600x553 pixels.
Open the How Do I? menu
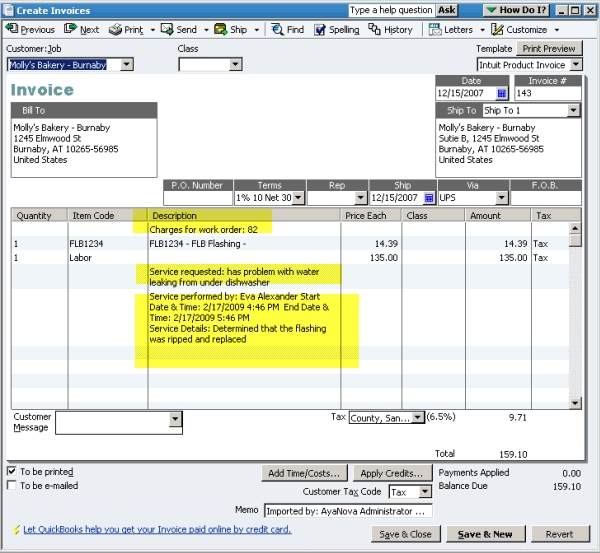click(x=517, y=10)
